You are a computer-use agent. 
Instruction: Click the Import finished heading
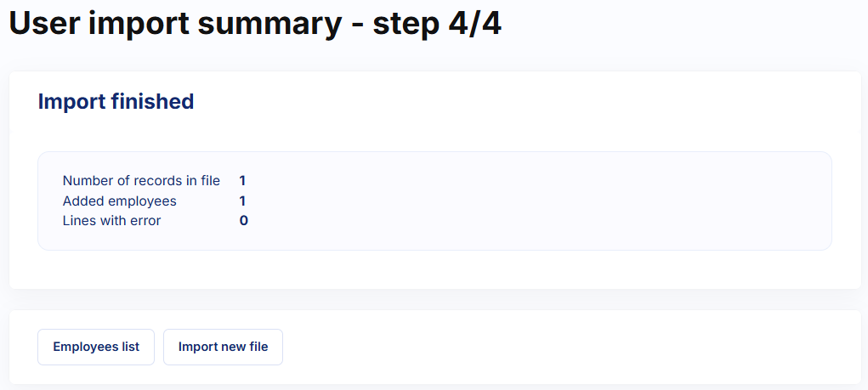point(116,102)
